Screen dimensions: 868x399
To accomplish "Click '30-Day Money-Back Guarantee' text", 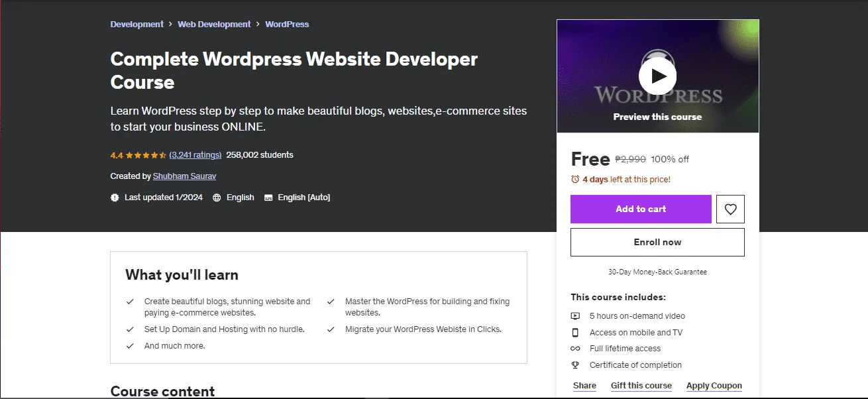I will 657,272.
